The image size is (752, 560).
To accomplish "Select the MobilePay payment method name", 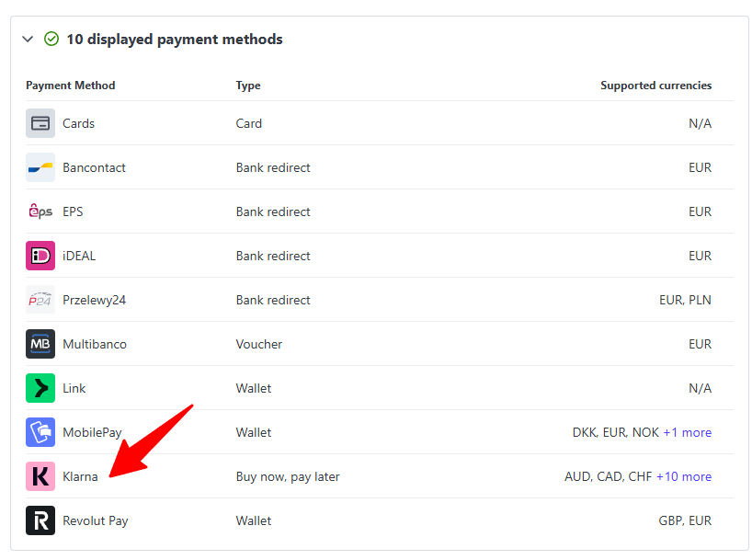I will tap(92, 433).
